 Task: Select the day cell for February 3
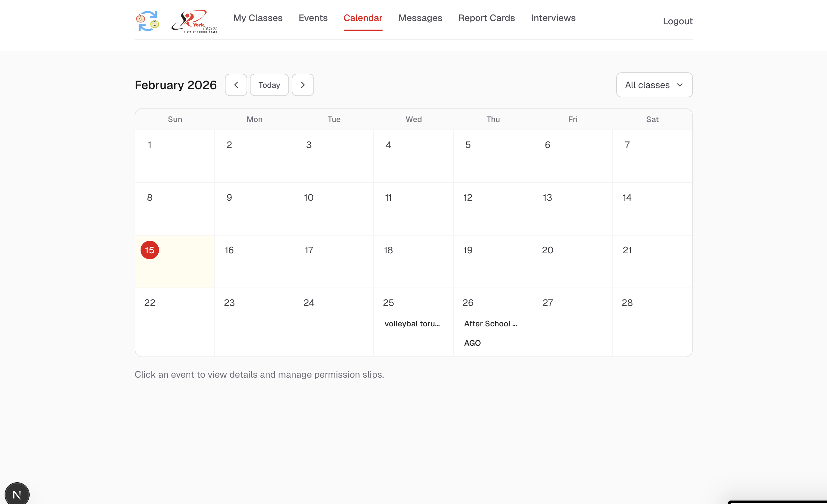pos(333,156)
